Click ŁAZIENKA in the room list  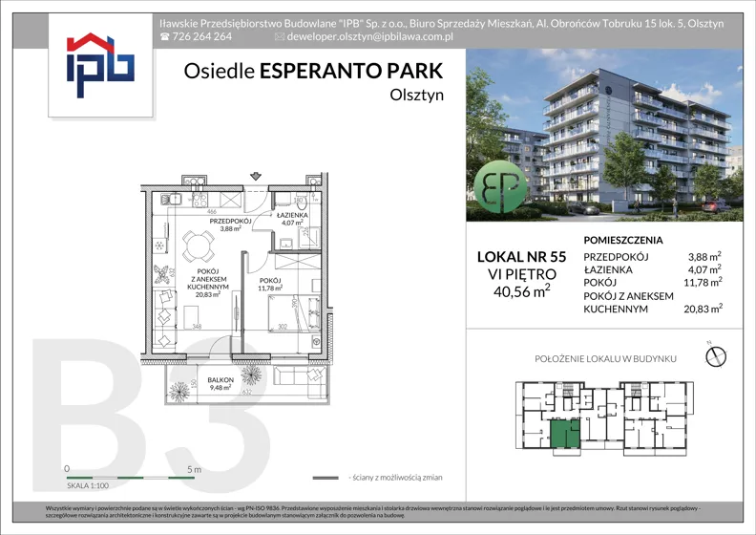[608, 269]
